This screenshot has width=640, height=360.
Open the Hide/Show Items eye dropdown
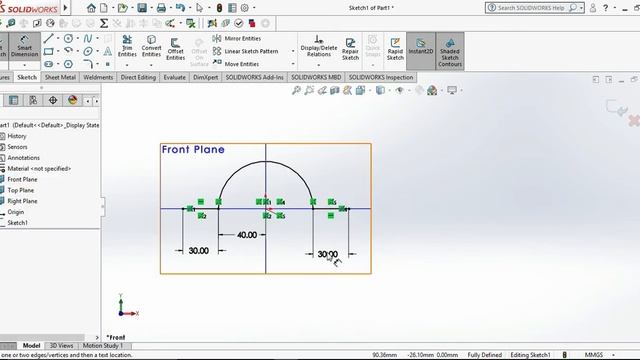(x=401, y=90)
